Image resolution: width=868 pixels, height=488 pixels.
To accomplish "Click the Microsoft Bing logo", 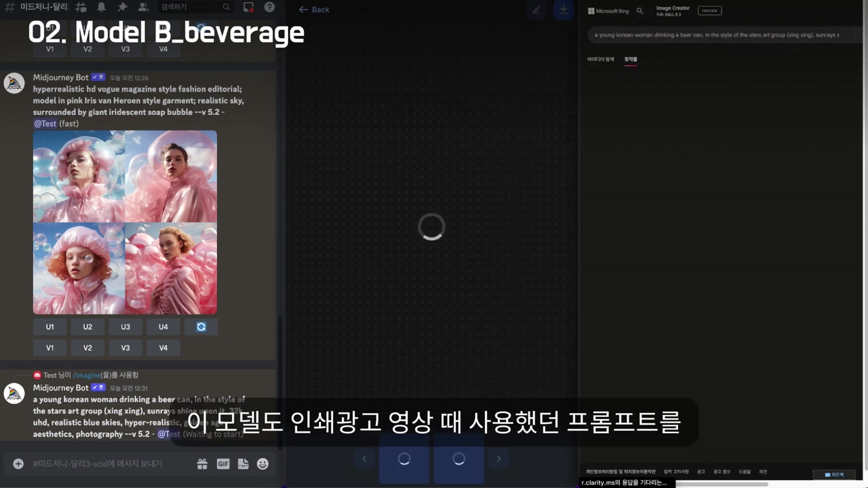I will [x=608, y=11].
